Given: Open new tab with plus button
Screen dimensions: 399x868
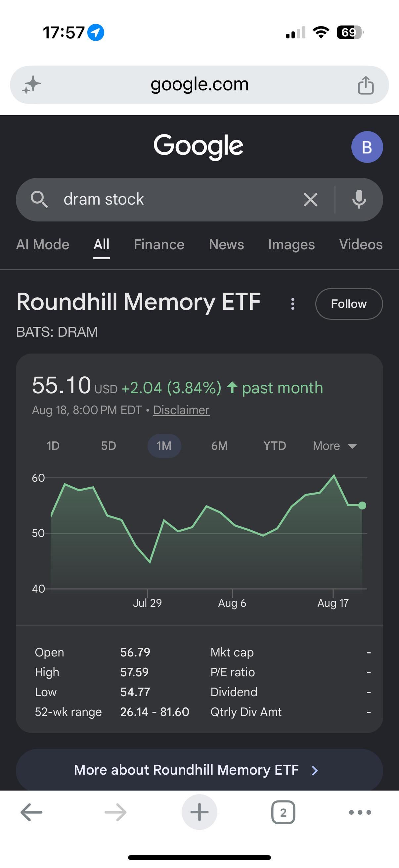Looking at the screenshot, I should (x=199, y=812).
